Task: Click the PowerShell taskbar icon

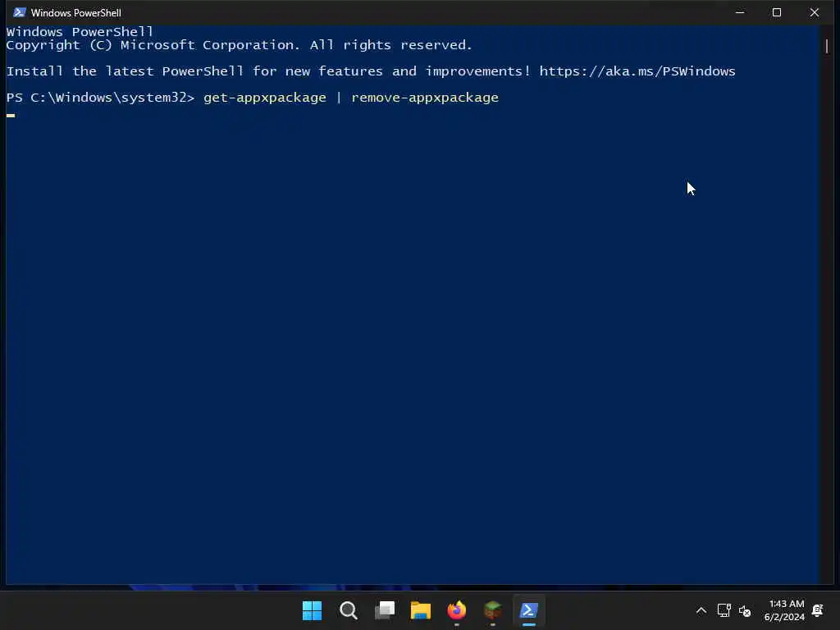Action: coord(529,610)
